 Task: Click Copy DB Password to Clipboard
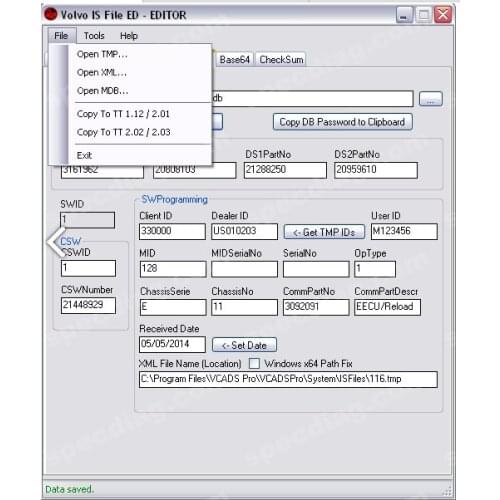tap(342, 122)
